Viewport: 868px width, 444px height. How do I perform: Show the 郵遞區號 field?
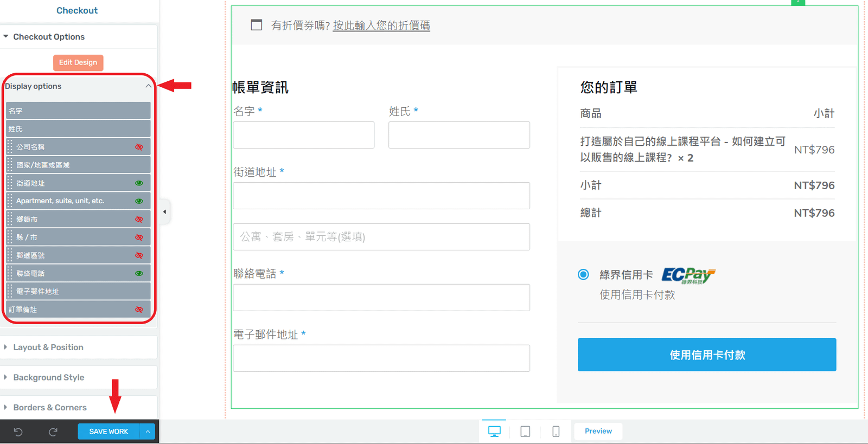point(139,255)
